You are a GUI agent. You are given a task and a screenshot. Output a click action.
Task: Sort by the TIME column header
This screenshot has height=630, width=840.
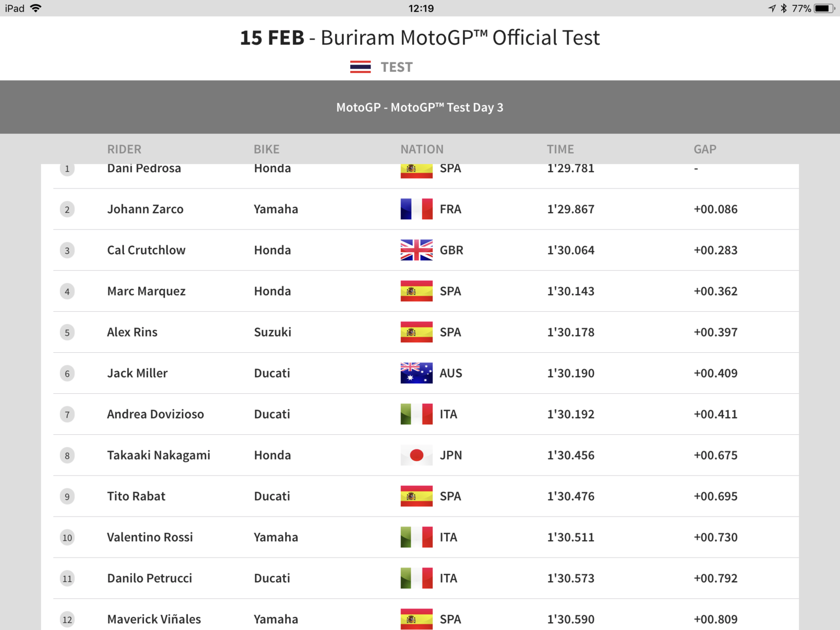coord(560,149)
